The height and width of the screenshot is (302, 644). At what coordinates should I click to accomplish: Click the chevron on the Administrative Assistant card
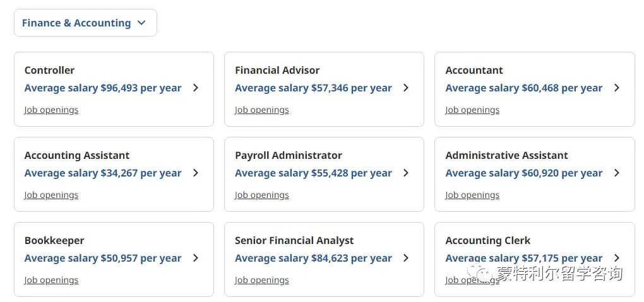tap(616, 173)
